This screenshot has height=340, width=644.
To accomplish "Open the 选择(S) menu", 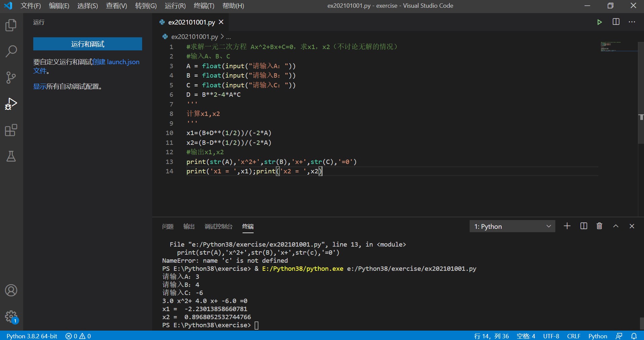I will point(87,6).
